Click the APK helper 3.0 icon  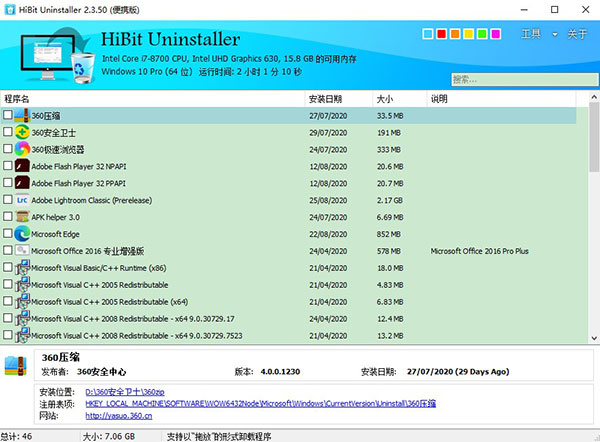point(22,217)
